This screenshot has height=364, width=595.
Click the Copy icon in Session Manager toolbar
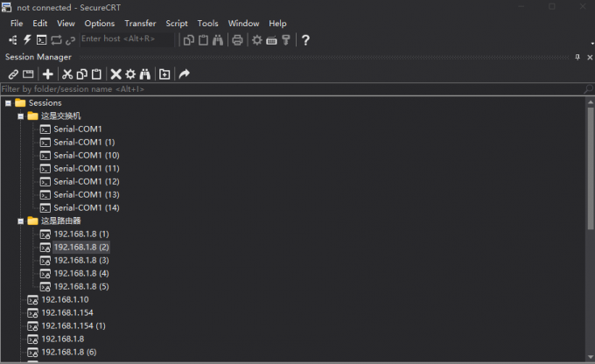click(x=82, y=74)
